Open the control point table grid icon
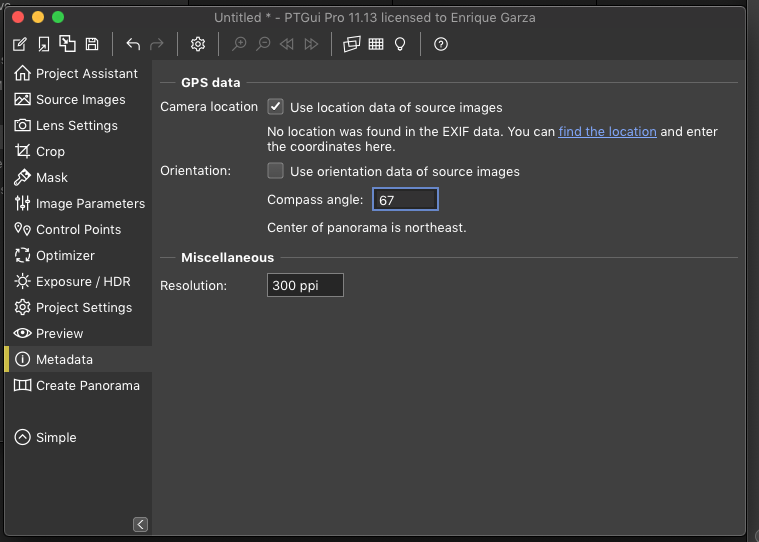Screen dimensions: 759x542 tap(376, 44)
